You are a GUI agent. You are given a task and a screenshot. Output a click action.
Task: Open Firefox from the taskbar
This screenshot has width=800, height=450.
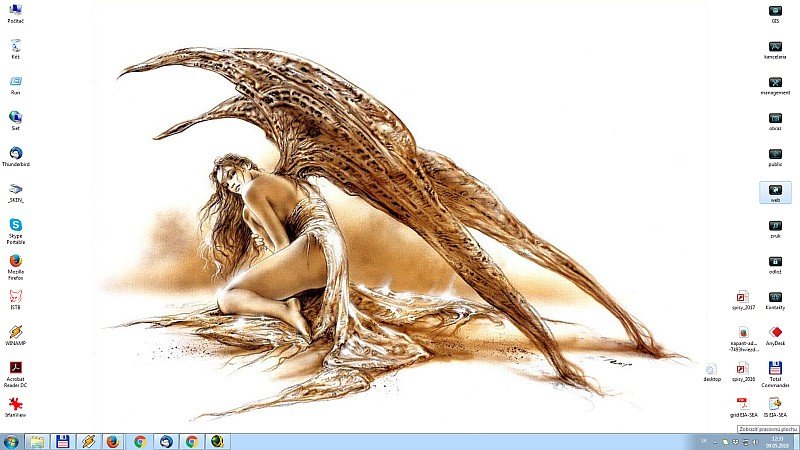pyautogui.click(x=114, y=441)
